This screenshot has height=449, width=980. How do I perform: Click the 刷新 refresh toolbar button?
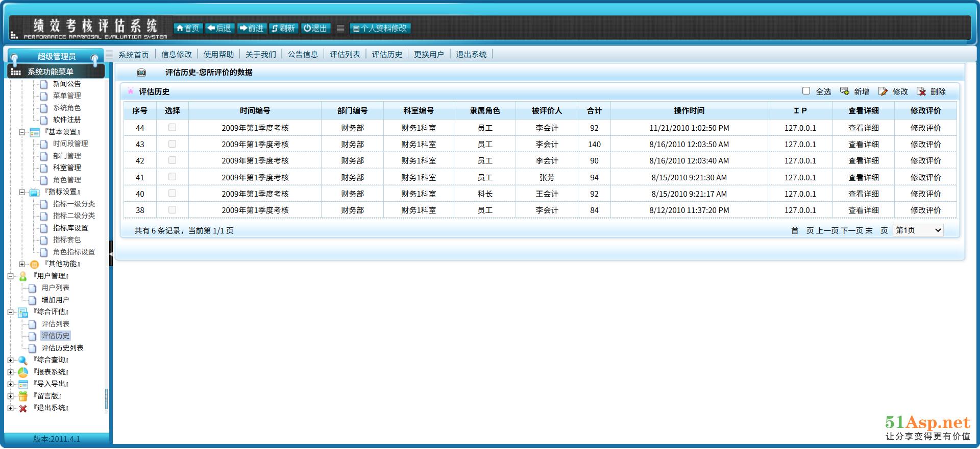pyautogui.click(x=283, y=29)
